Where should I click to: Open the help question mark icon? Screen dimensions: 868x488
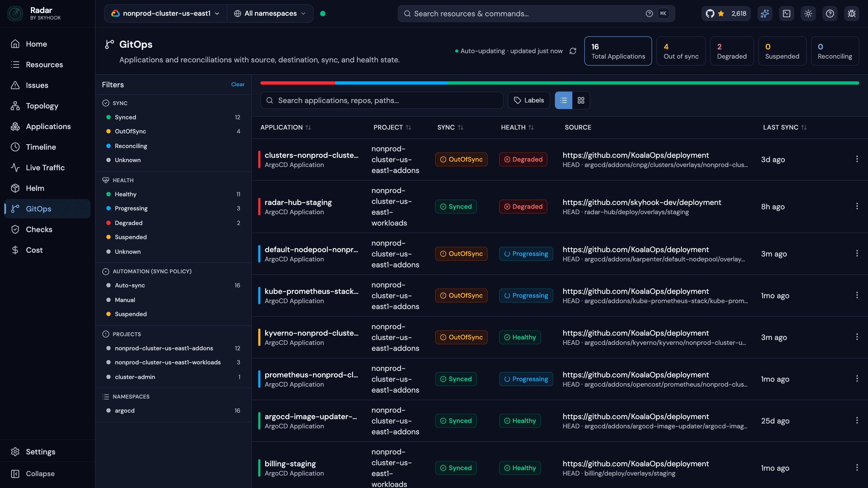tap(830, 14)
